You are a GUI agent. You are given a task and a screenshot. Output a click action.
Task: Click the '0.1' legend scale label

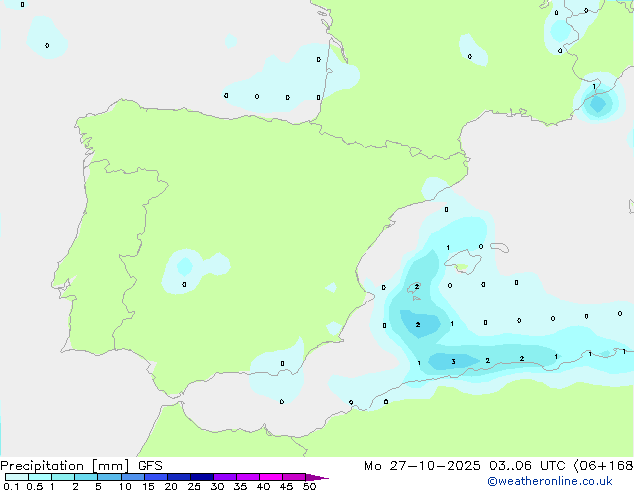click(x=11, y=486)
